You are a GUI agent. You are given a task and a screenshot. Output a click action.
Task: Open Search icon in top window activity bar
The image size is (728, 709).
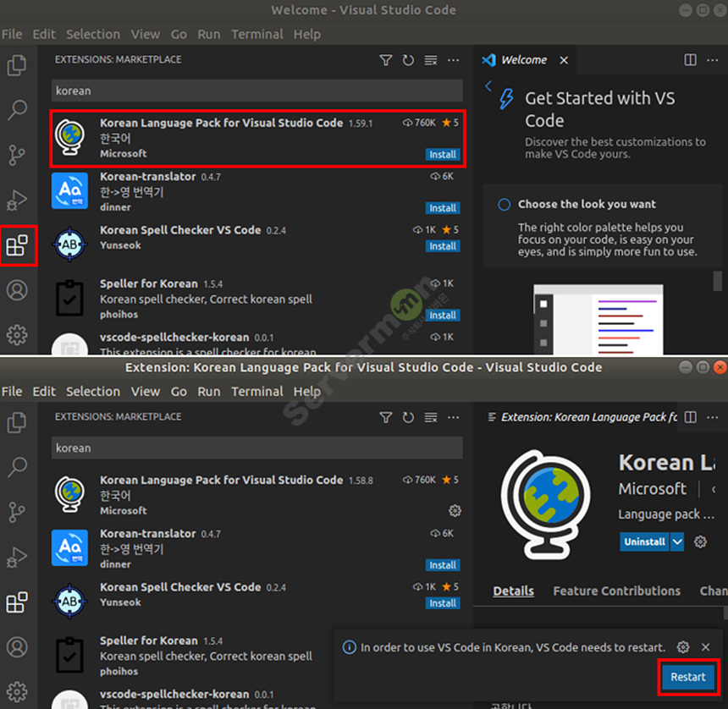point(17,110)
